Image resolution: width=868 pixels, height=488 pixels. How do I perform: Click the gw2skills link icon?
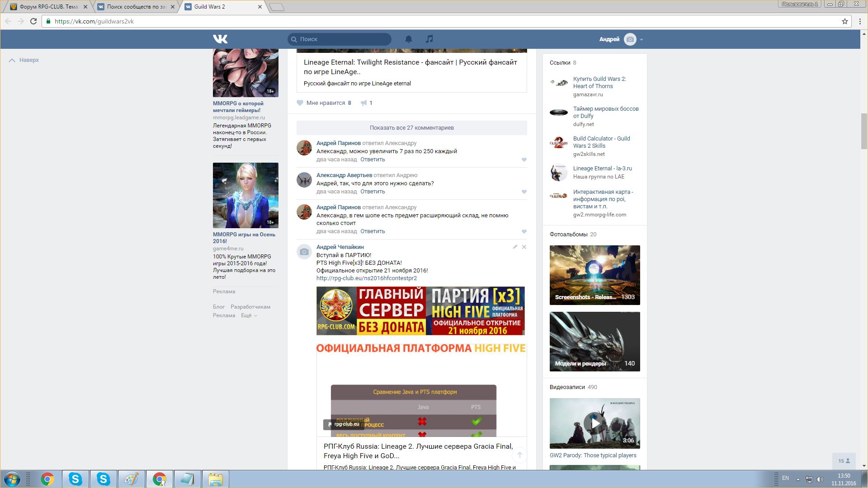click(559, 143)
